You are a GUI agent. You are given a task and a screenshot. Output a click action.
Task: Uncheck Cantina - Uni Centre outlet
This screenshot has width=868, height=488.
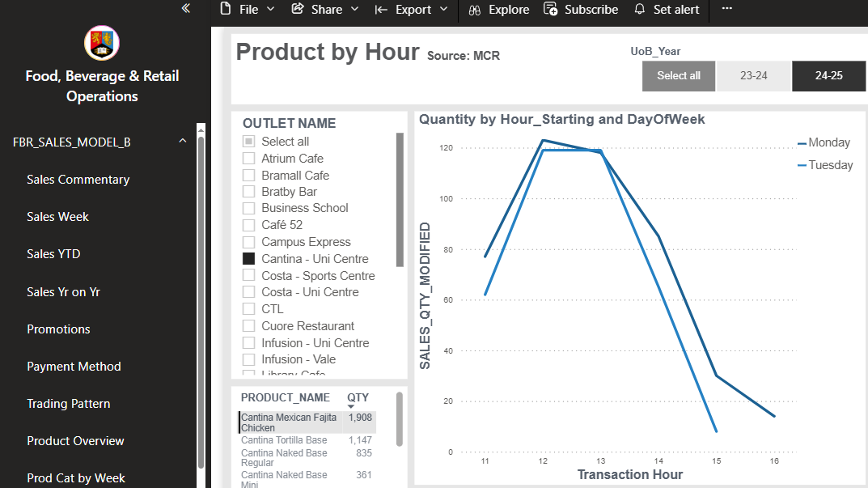click(248, 258)
